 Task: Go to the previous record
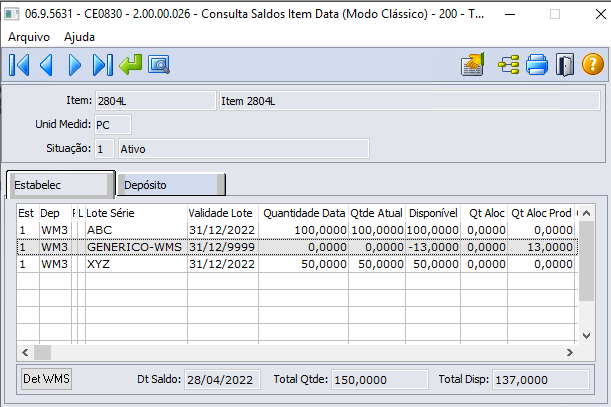coord(47,65)
